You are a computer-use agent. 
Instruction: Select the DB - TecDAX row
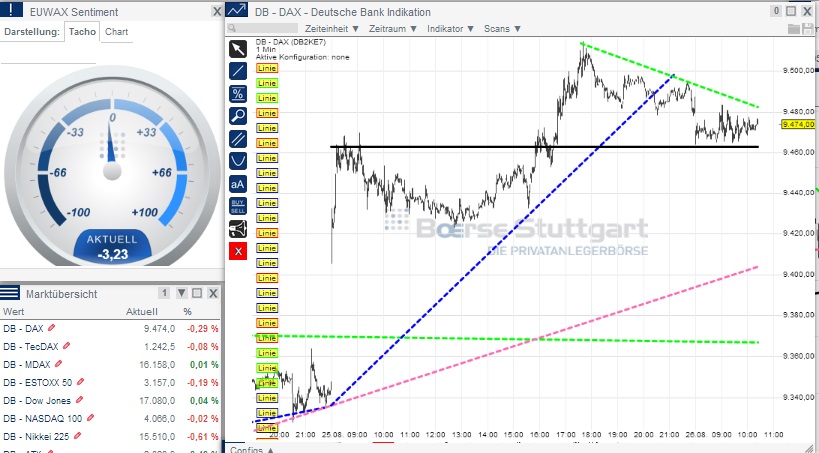click(x=110, y=346)
